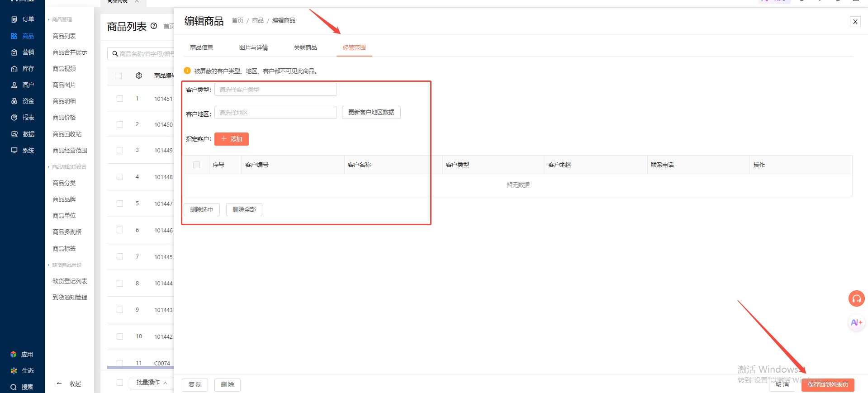Click the product search input field
The height and width of the screenshot is (393, 868).
click(x=141, y=54)
